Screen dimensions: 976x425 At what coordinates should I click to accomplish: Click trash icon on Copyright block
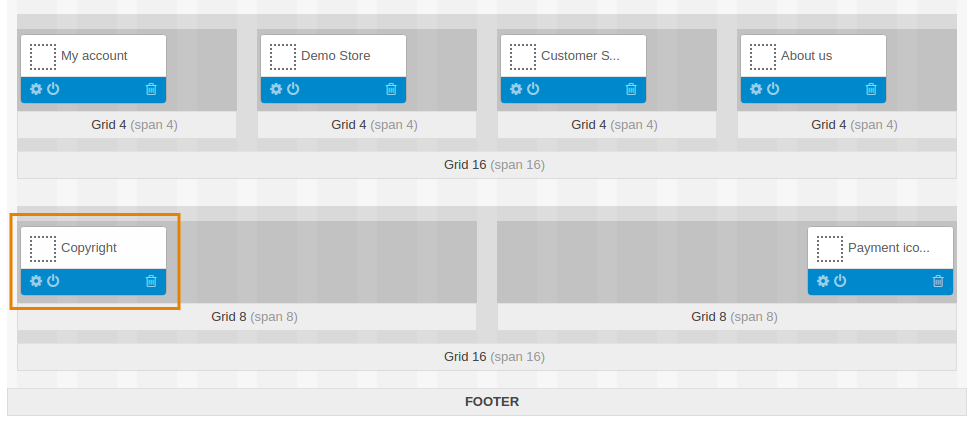click(151, 281)
